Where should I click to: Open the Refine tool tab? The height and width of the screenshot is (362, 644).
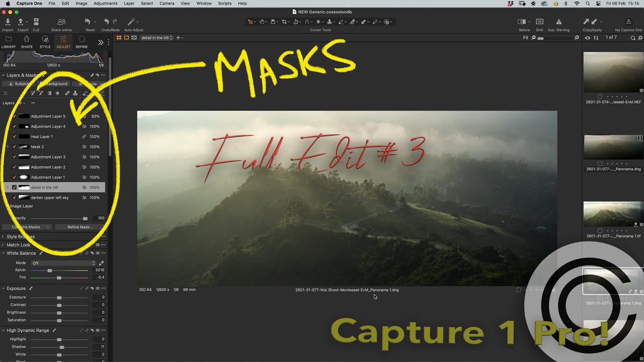pos(82,42)
